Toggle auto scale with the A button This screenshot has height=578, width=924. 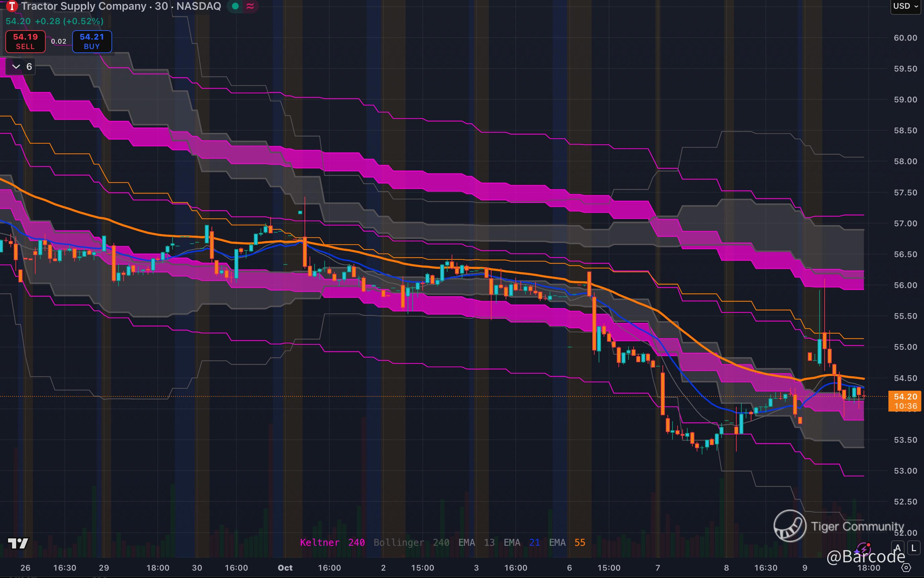coord(898,548)
